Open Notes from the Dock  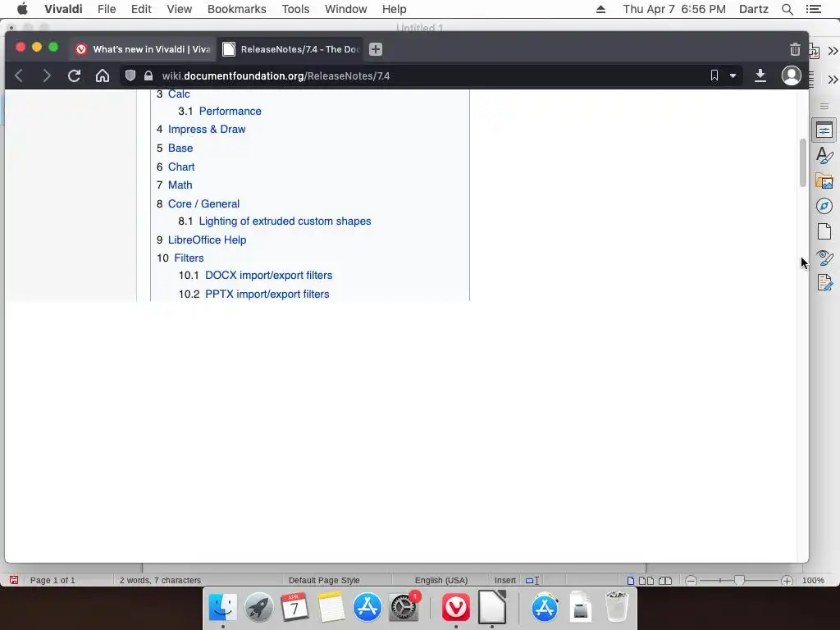331,608
